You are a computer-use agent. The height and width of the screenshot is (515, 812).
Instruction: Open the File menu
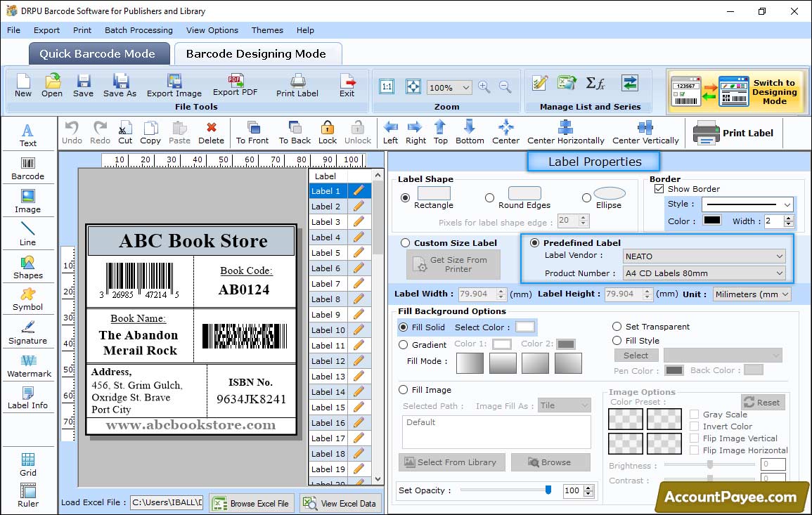[x=14, y=30]
